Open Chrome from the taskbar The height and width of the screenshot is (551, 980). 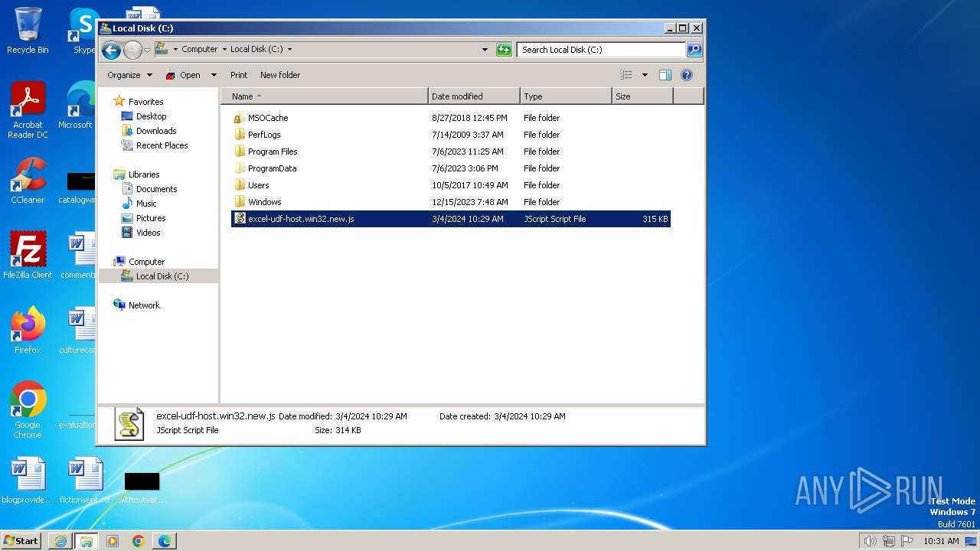coord(139,541)
